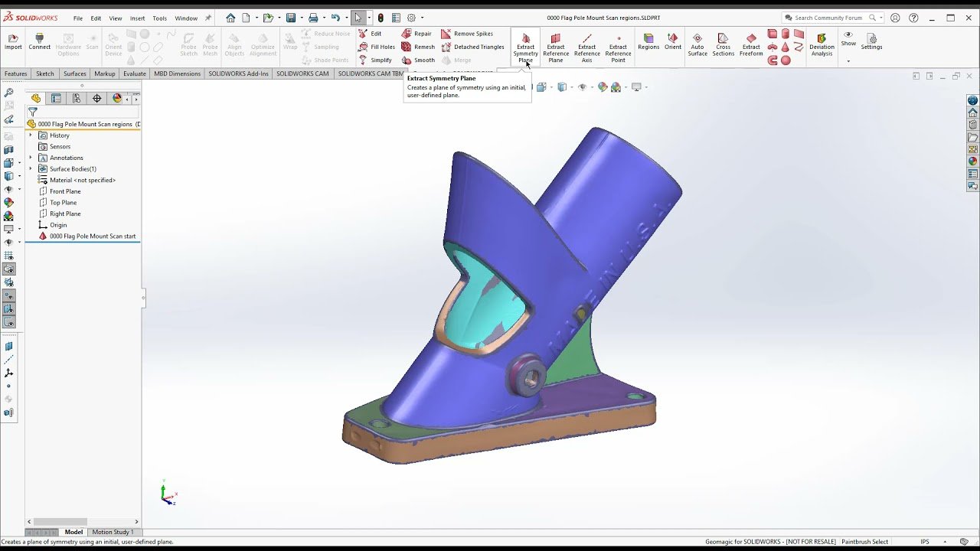The height and width of the screenshot is (551, 980).
Task: Open the File menu
Action: (x=78, y=18)
